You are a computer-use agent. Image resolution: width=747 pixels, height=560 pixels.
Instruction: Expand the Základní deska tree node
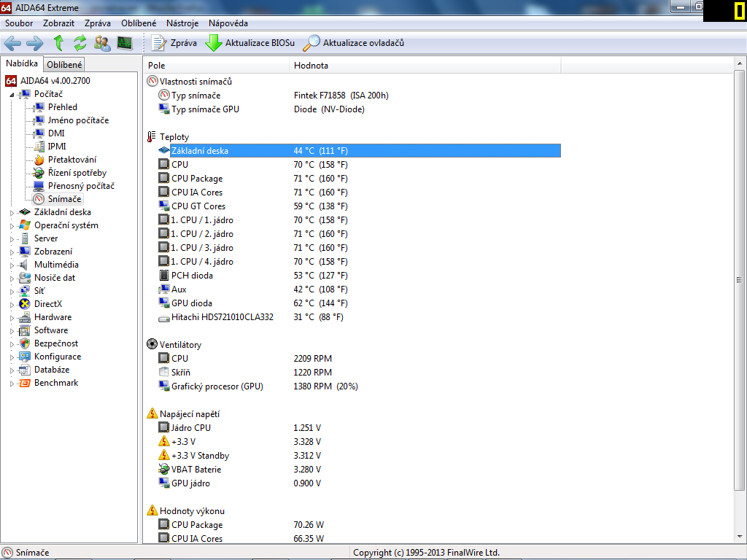click(12, 213)
